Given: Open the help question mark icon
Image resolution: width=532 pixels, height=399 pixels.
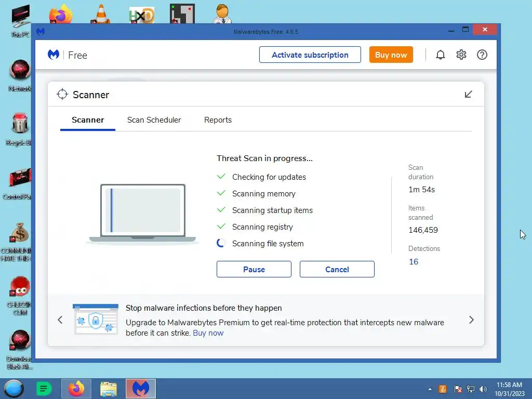Looking at the screenshot, I should pos(482,55).
